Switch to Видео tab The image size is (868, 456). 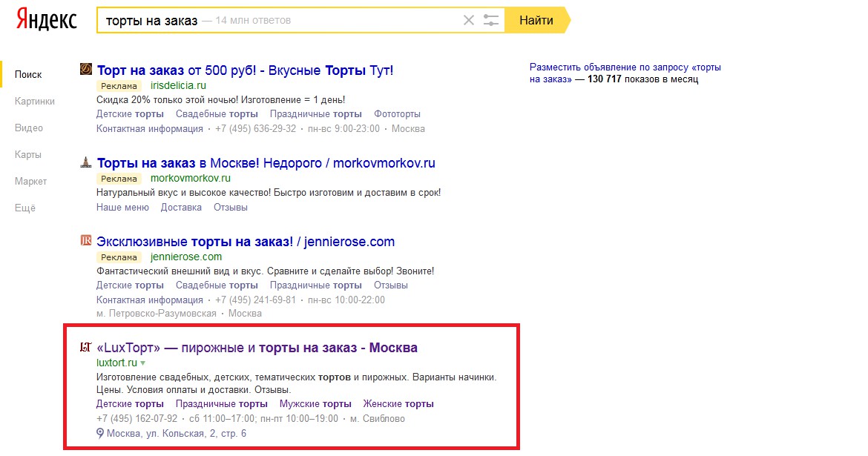(29, 128)
